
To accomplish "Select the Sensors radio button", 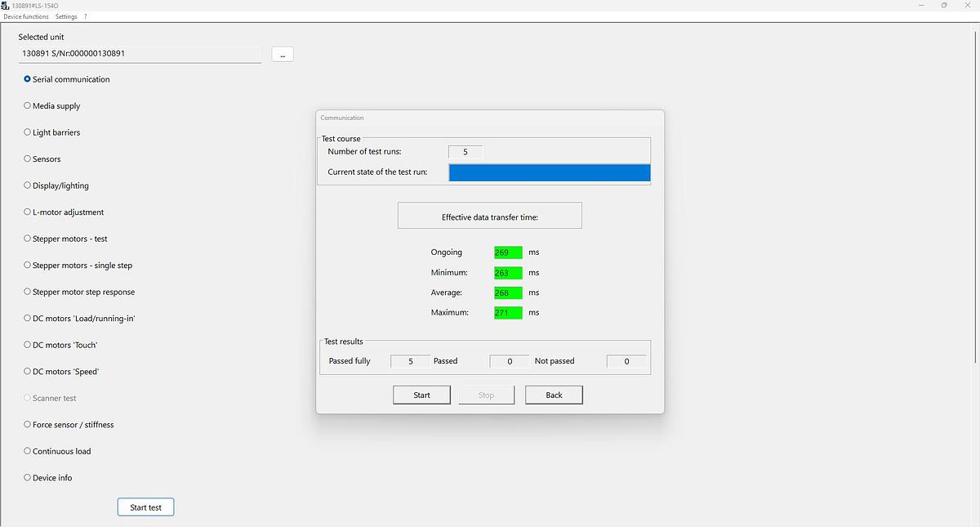I will tap(28, 159).
